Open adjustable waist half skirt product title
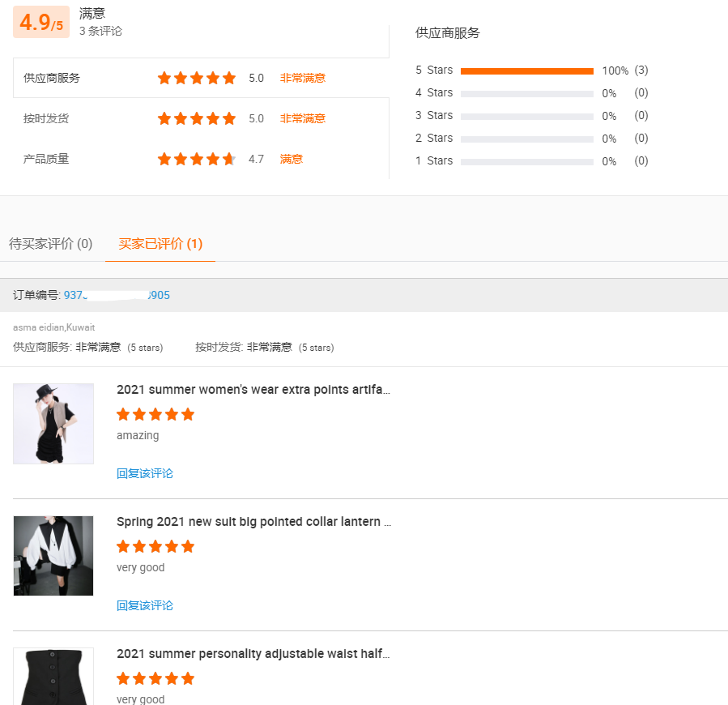Image resolution: width=728 pixels, height=705 pixels. (x=253, y=653)
